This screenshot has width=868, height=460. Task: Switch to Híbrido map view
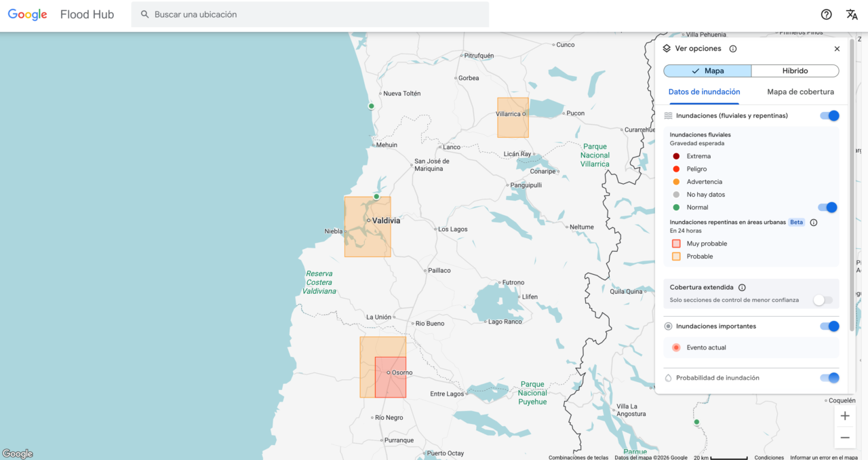point(795,71)
